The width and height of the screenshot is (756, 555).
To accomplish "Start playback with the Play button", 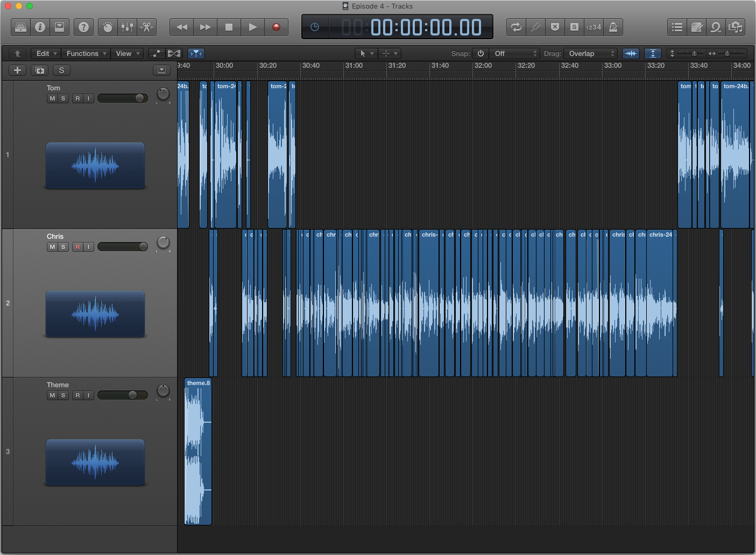I will 252,27.
